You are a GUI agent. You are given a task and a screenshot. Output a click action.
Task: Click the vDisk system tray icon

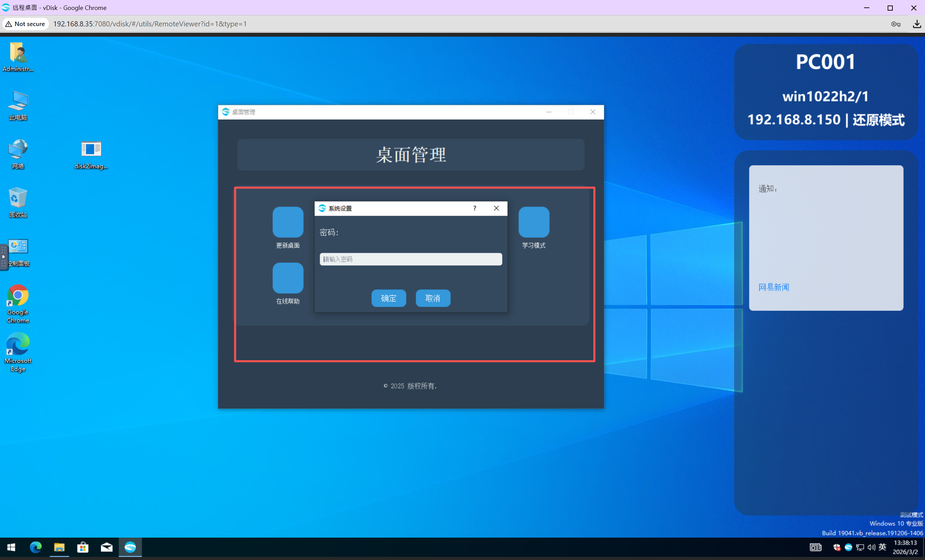848,547
